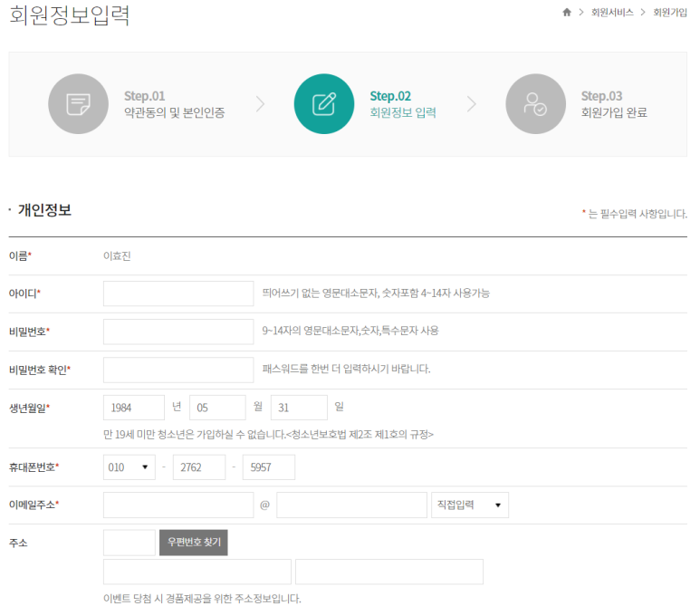The width and height of the screenshot is (700, 606).
Task: Click the 필수입력 사항입니다 notice text
Action: [635, 214]
